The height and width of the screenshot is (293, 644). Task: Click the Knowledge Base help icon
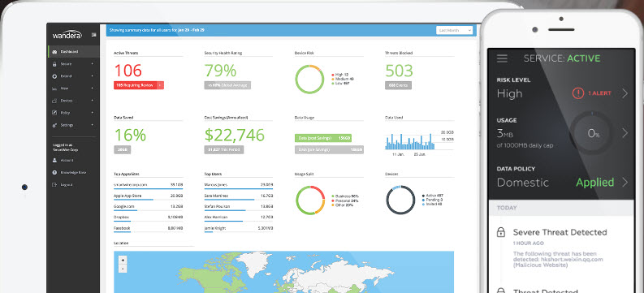coord(54,173)
